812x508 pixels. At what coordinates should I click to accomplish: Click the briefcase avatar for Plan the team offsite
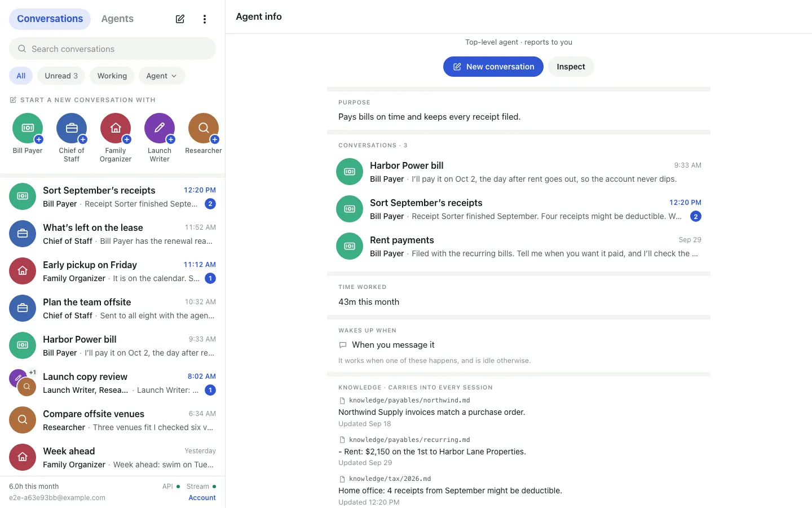[x=23, y=308]
